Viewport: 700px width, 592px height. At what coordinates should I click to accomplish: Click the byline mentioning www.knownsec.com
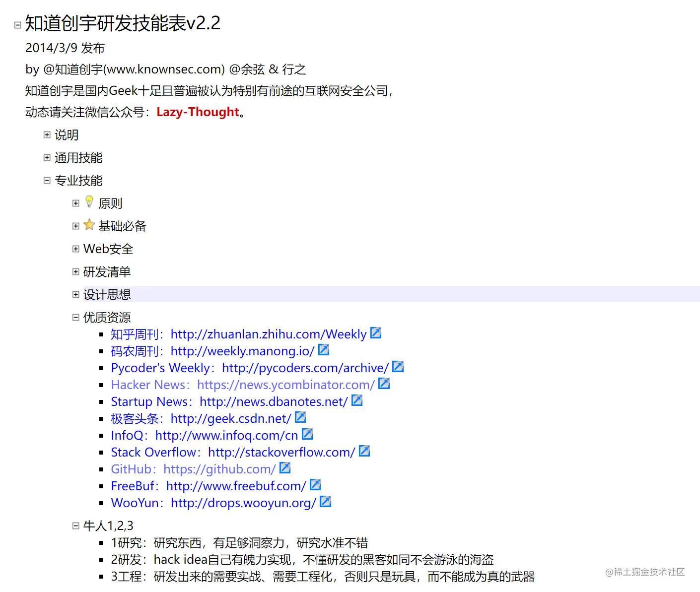tap(166, 69)
